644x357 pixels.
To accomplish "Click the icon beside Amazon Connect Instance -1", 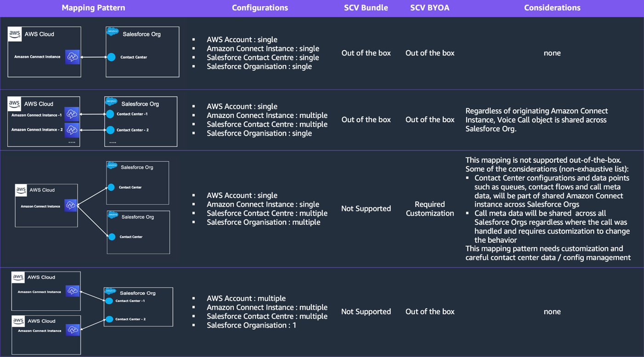I will (72, 114).
